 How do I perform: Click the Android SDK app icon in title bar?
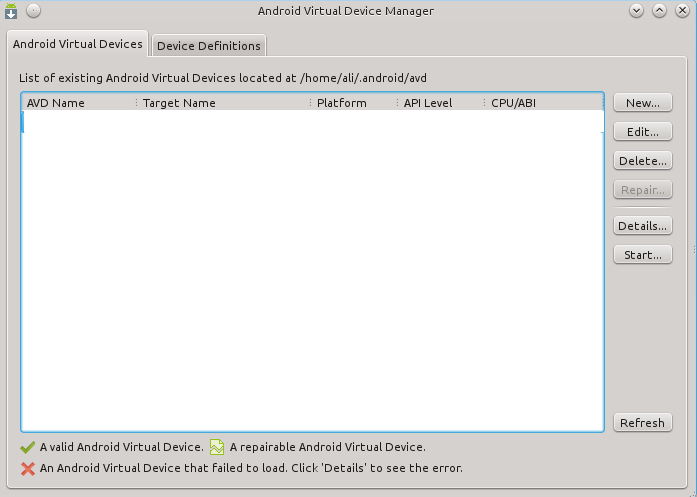[12, 11]
